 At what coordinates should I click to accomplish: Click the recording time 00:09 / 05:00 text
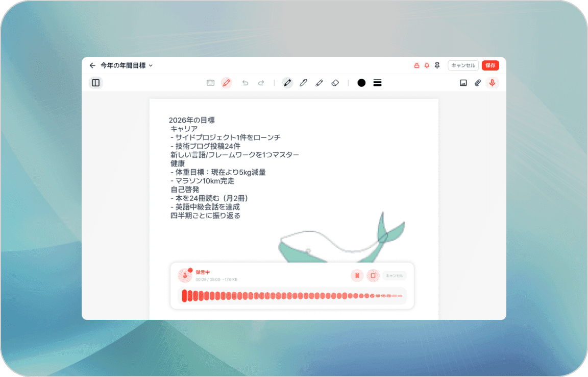pos(207,279)
